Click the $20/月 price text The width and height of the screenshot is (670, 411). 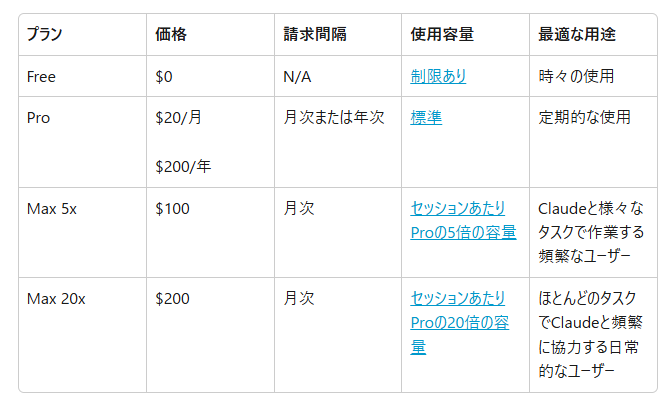(179, 117)
